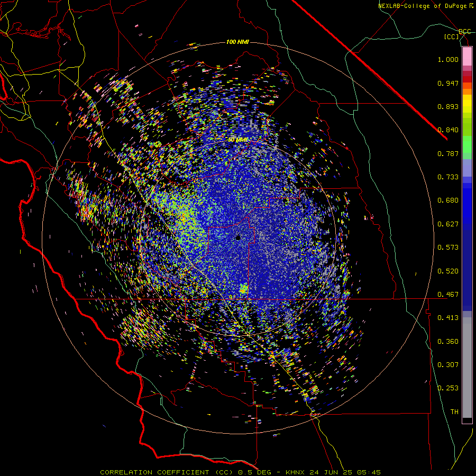Select the red segment of the color bar

click(467, 79)
